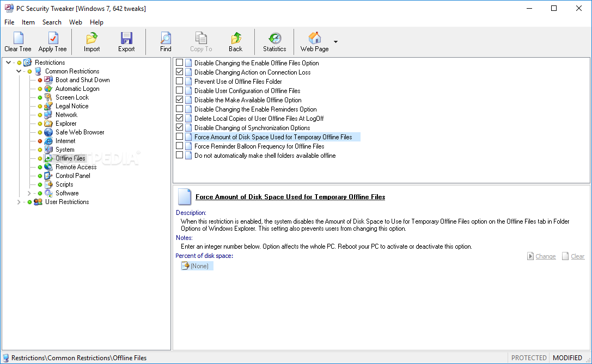Expand the User Restrictions node
Image resolution: width=592 pixels, height=364 pixels.
[19, 202]
